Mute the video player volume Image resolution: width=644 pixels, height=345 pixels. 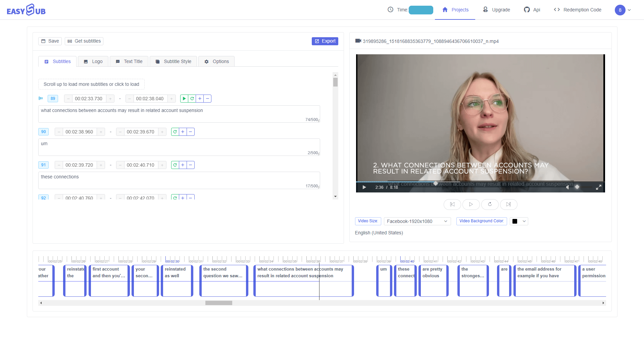pos(567,187)
